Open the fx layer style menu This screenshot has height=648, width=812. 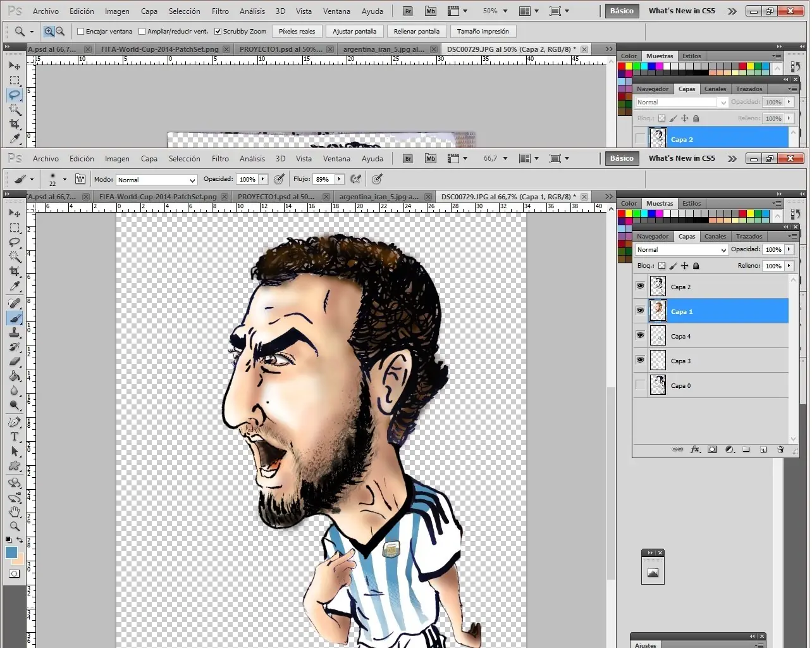tap(695, 449)
